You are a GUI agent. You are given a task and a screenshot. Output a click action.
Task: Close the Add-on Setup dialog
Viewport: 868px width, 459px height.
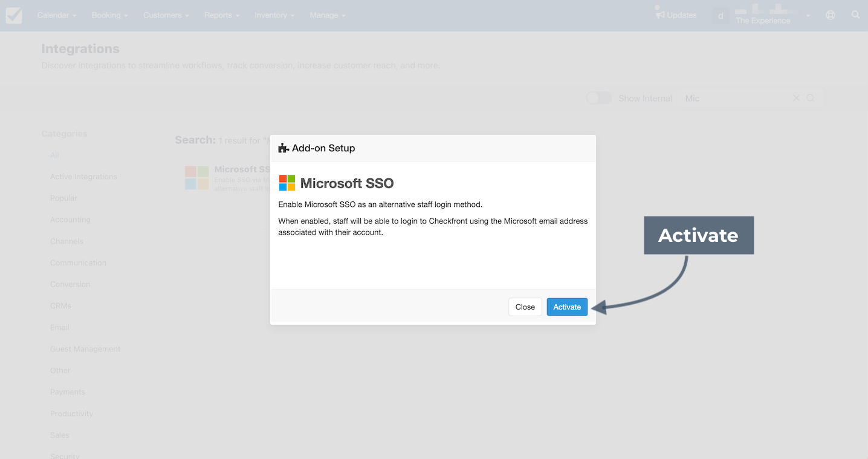tap(525, 307)
